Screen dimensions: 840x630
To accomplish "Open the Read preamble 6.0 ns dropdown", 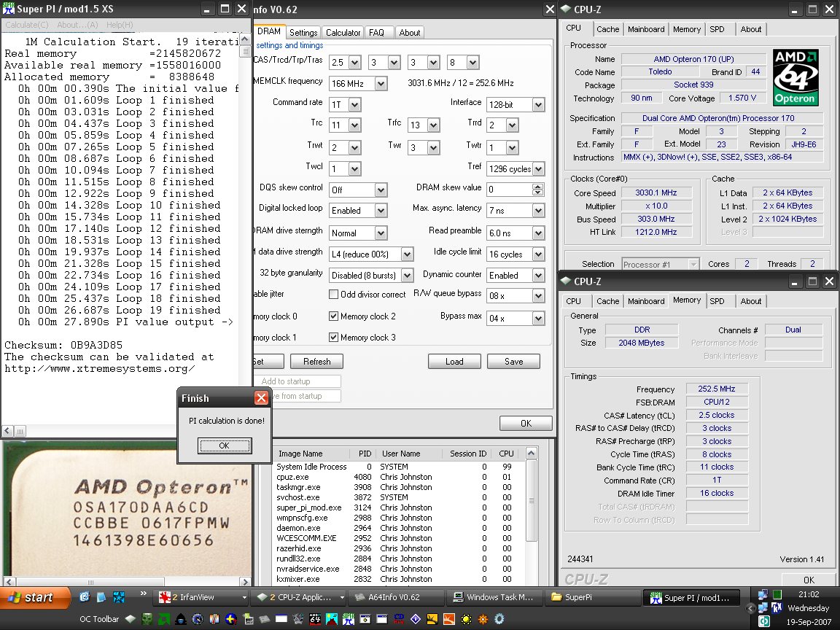I will pyautogui.click(x=538, y=233).
